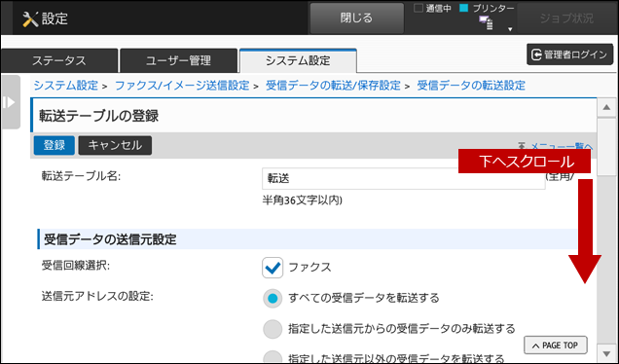619x364 pixels.
Task: Expand the side panel arrow tab
Action: [11, 102]
